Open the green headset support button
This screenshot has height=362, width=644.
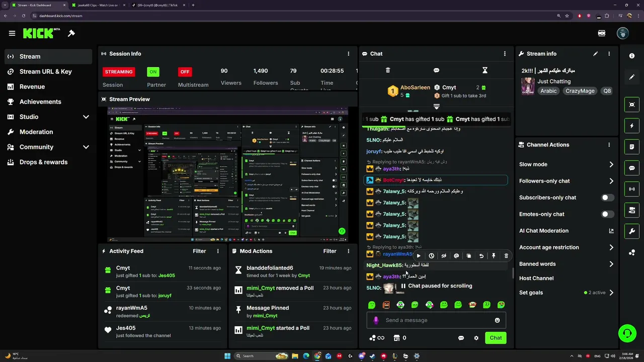627,333
